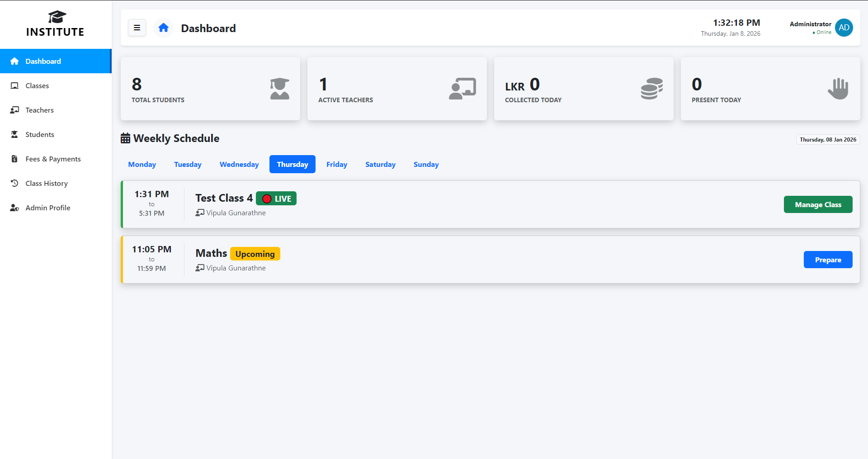Click the graduation cap Institute logo
Viewport: 868px width, 459px height.
point(57,17)
